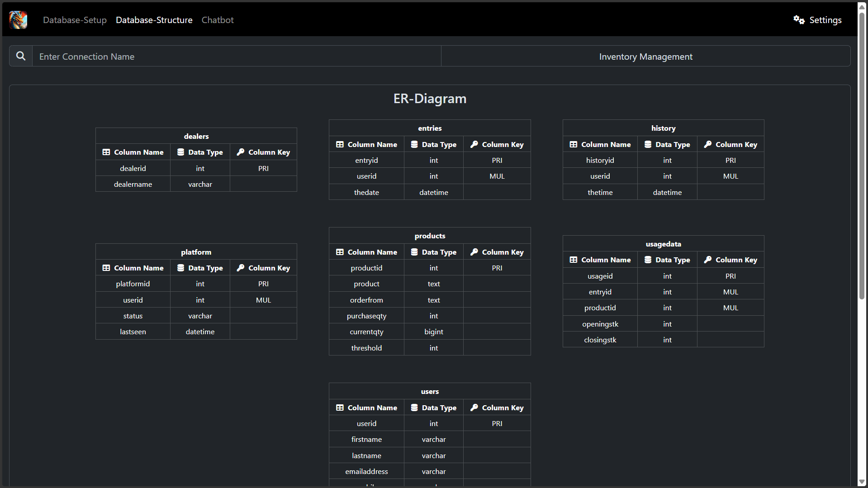Click the key icon in history Column Key header
The width and height of the screenshot is (868, 488).
[707, 144]
